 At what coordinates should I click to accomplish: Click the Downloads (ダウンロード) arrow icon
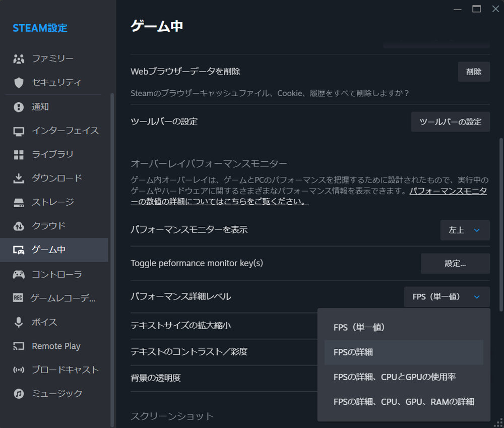click(x=19, y=178)
